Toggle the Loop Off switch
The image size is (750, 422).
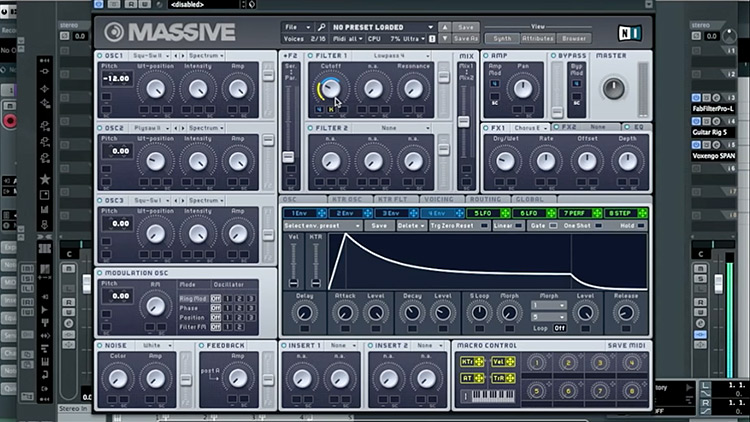point(560,328)
